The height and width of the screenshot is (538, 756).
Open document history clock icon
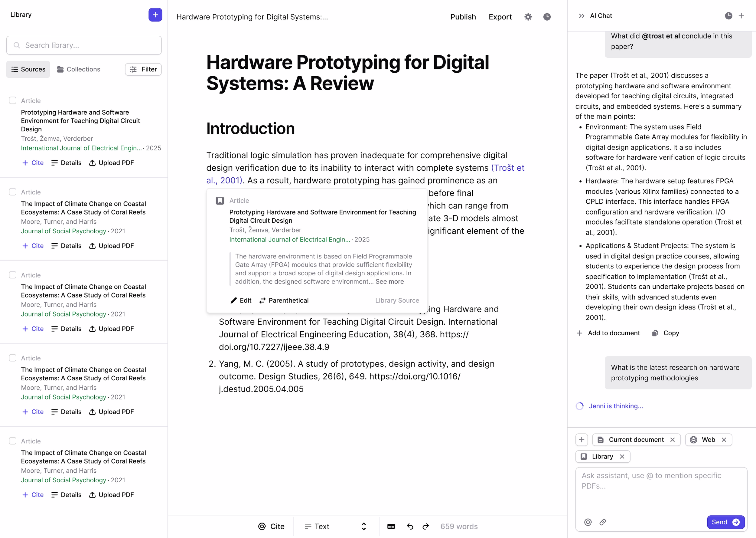coord(547,17)
